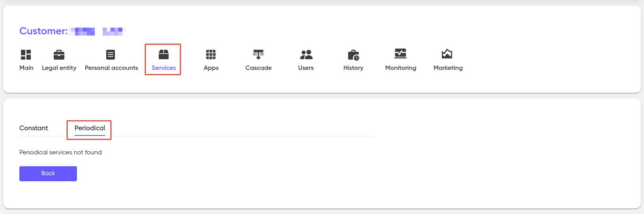Switch to the Constant tab
This screenshot has height=214, width=644.
(34, 128)
